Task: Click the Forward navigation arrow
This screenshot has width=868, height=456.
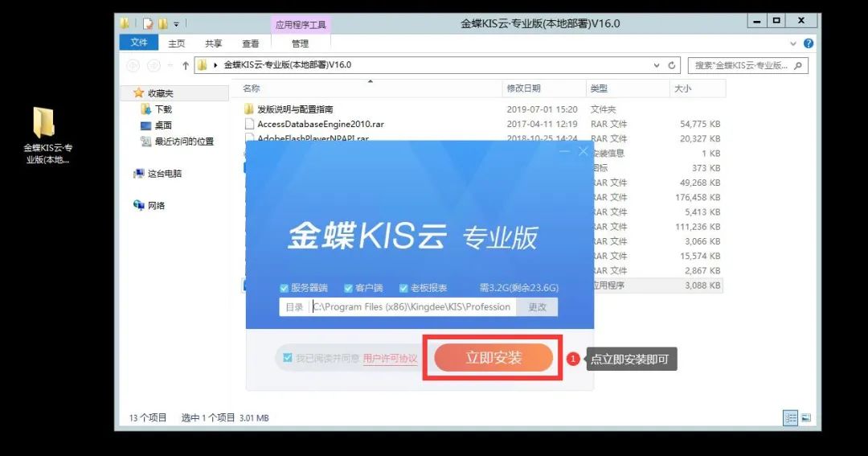Action: tap(154, 65)
